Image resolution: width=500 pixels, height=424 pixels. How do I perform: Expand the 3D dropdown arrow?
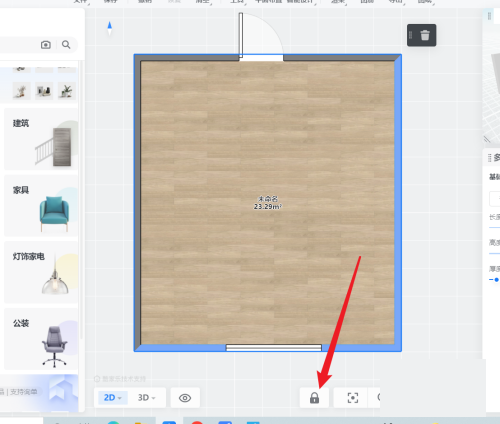(x=154, y=398)
